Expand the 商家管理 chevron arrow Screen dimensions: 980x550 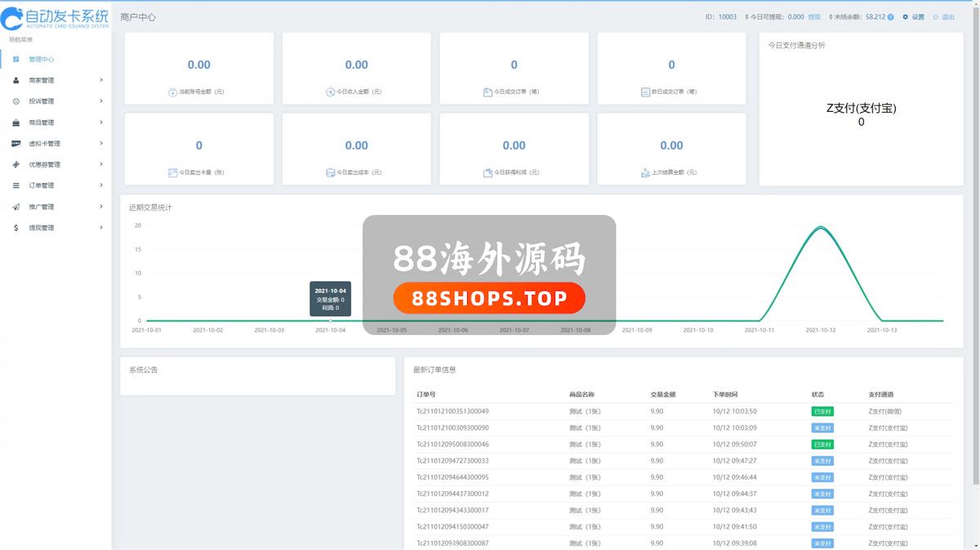click(101, 80)
